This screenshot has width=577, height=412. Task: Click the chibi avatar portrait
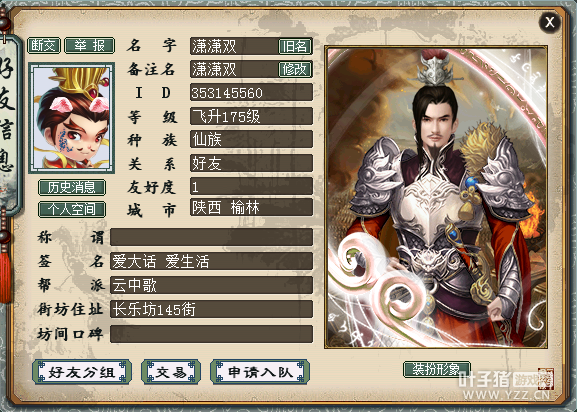click(x=72, y=118)
